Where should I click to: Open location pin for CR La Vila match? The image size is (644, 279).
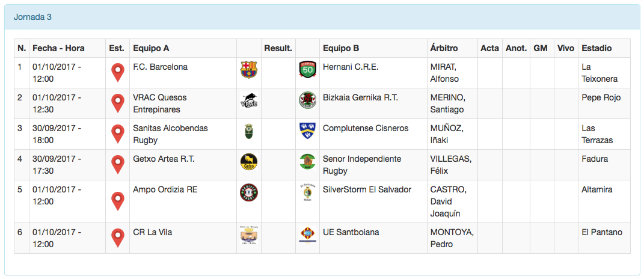[118, 238]
